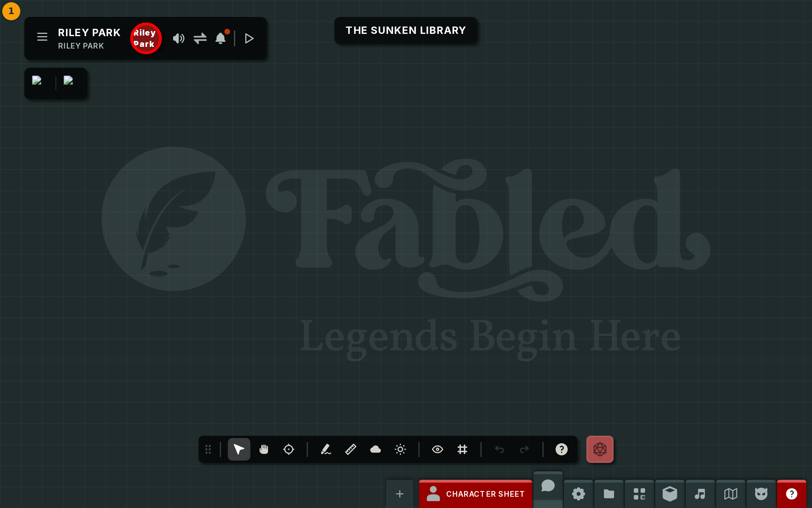Screen dimensions: 812x508
Task: Grab the toolbar drag handle dots
Action: click(x=208, y=449)
